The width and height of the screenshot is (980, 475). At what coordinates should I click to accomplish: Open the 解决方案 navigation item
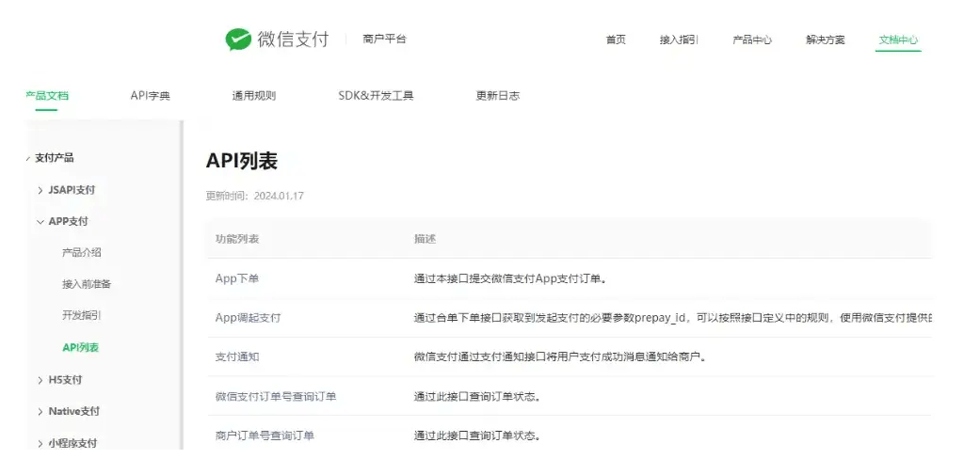(x=825, y=40)
